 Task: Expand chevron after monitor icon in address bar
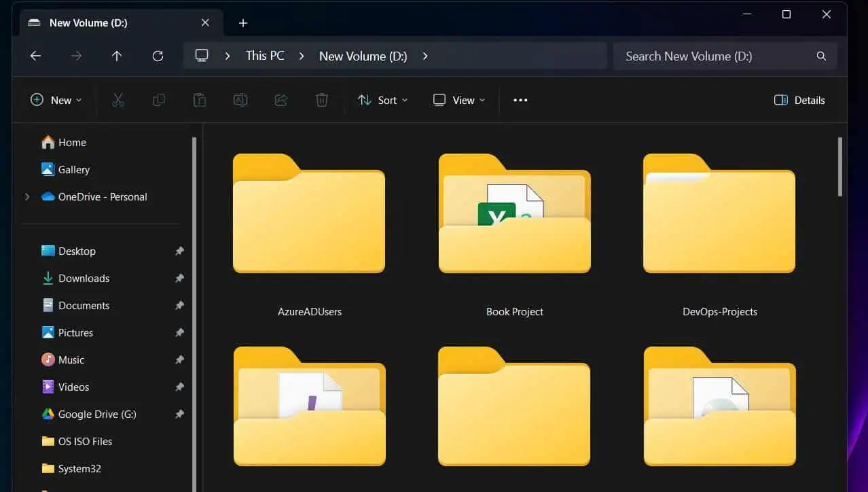point(228,56)
